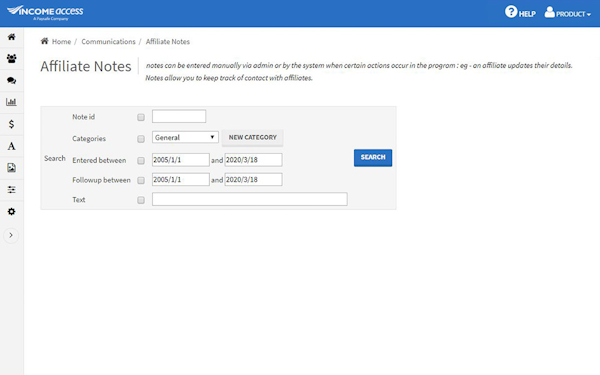Image resolution: width=600 pixels, height=375 pixels.
Task: Open the General categories dropdown
Action: click(185, 137)
